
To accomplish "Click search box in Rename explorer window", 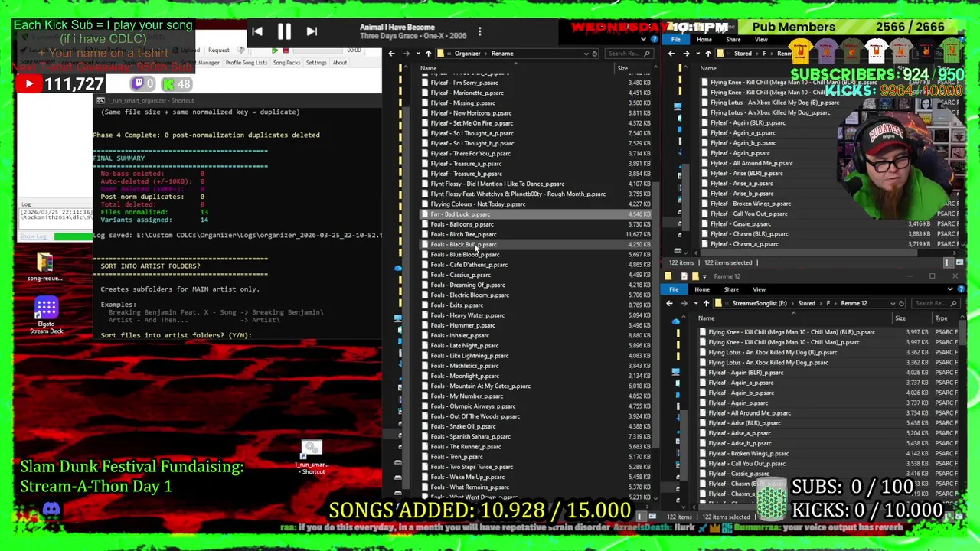I will click(628, 54).
